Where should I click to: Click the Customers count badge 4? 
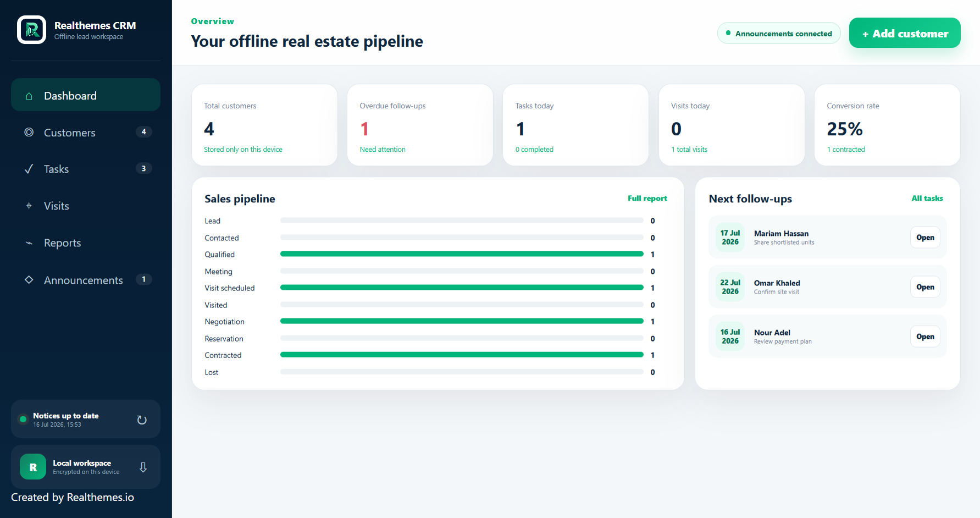click(x=144, y=132)
